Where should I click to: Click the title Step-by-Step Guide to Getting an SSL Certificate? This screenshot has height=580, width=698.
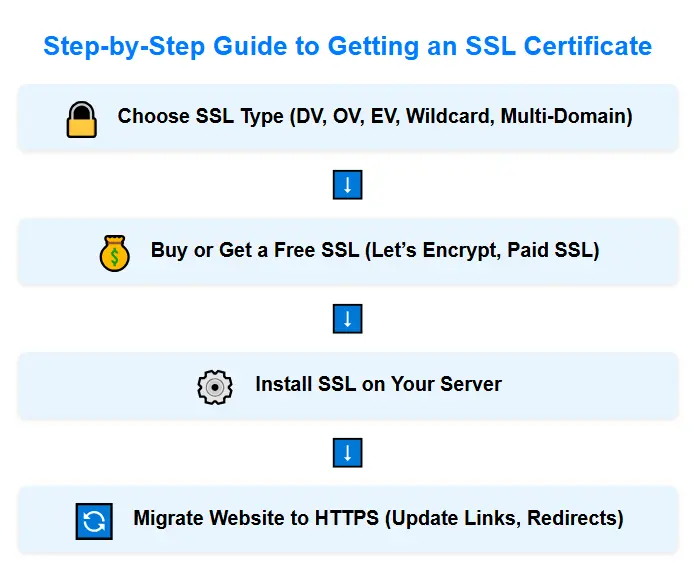pos(348,46)
